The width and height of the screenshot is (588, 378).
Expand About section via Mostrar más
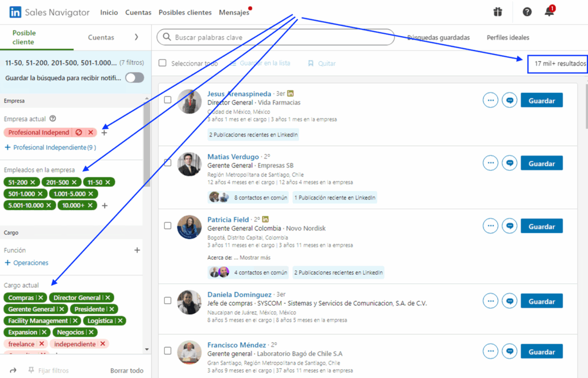[255, 258]
